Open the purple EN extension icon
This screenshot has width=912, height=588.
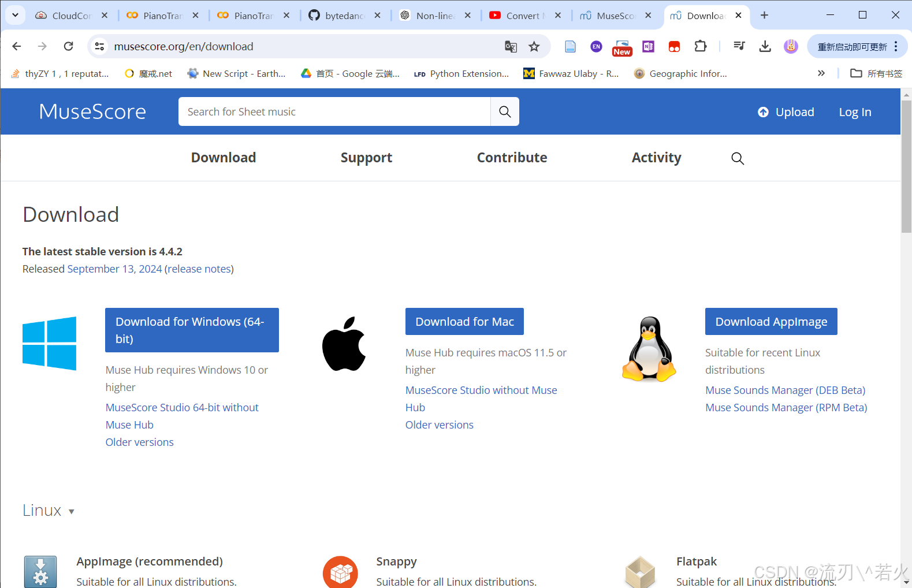[596, 46]
